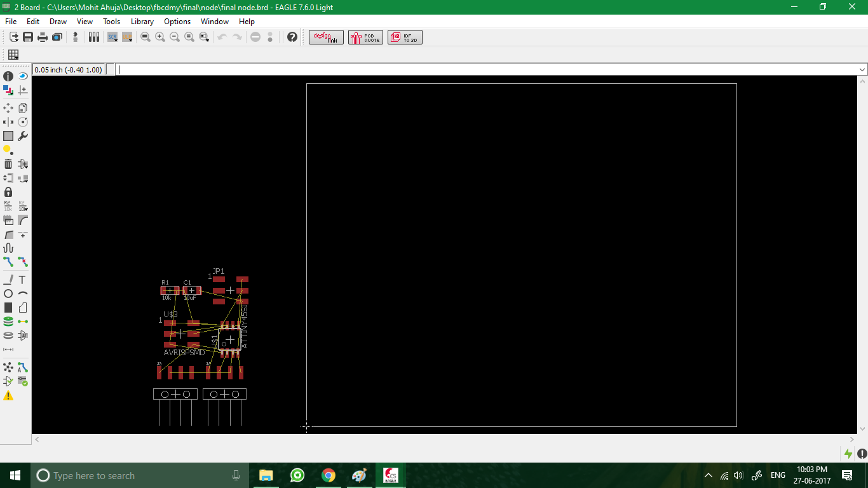868x488 pixels.
Task: Select the Ripup tool
Action: click(x=23, y=262)
